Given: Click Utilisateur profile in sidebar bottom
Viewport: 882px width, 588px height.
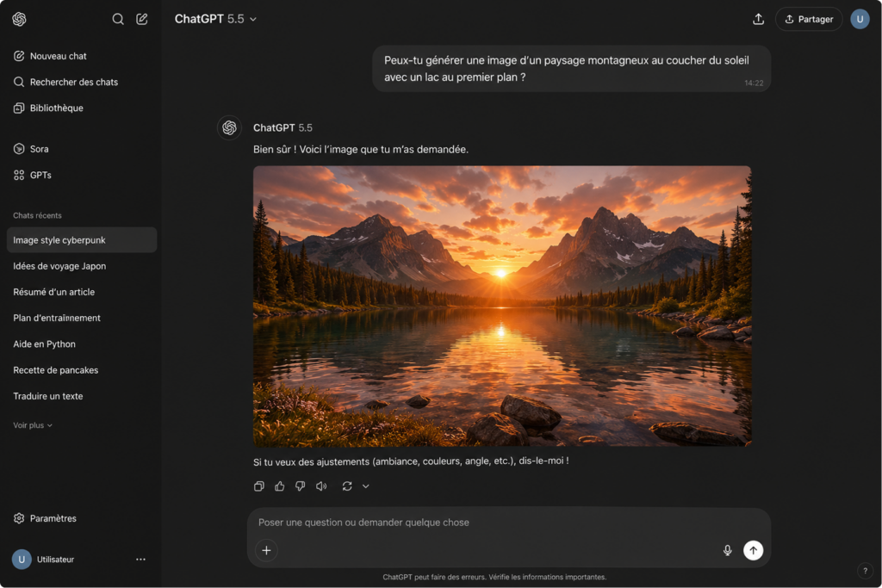Looking at the screenshot, I should click(44, 559).
